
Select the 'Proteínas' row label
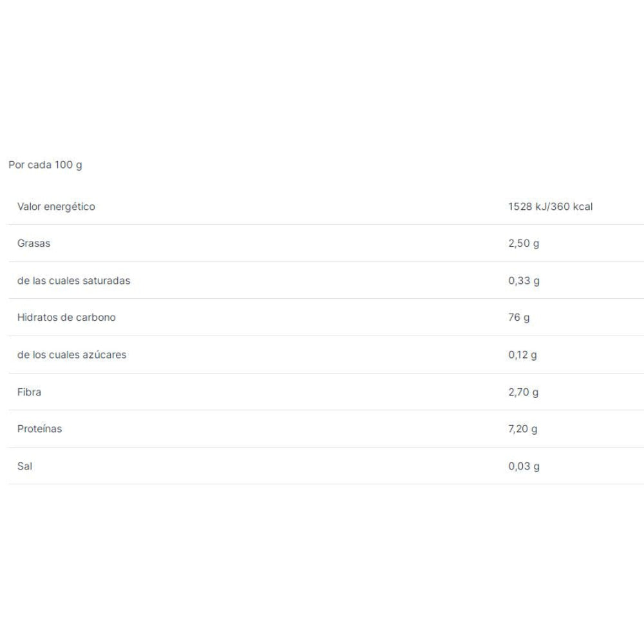pos(40,429)
